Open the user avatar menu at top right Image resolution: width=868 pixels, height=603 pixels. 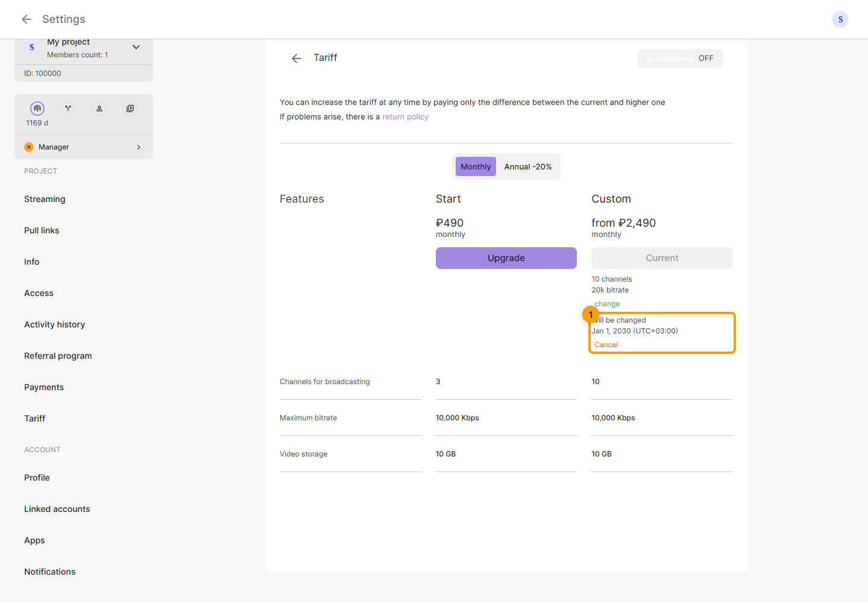tap(840, 19)
